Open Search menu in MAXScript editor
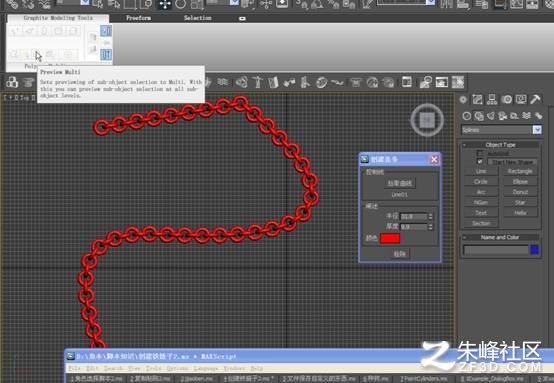554x383 pixels. point(114,369)
